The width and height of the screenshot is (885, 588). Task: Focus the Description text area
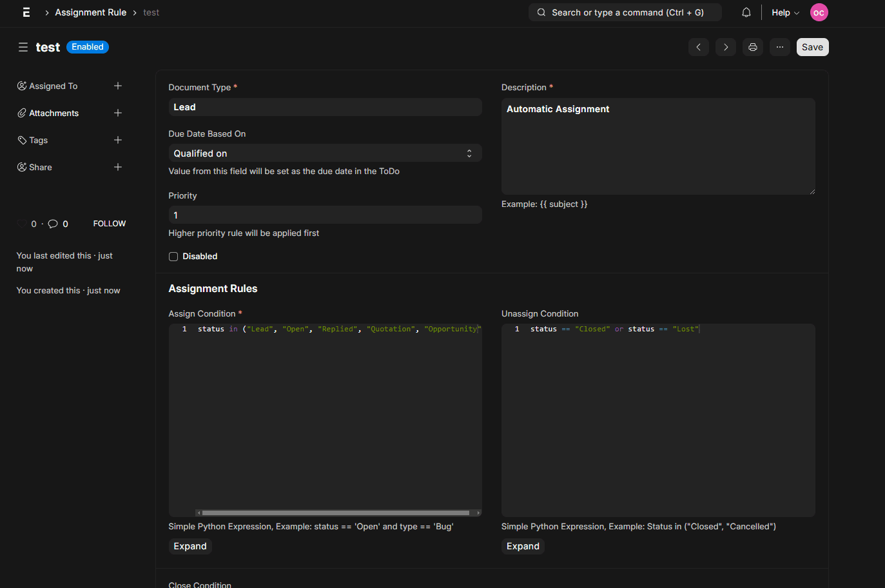[x=658, y=146]
